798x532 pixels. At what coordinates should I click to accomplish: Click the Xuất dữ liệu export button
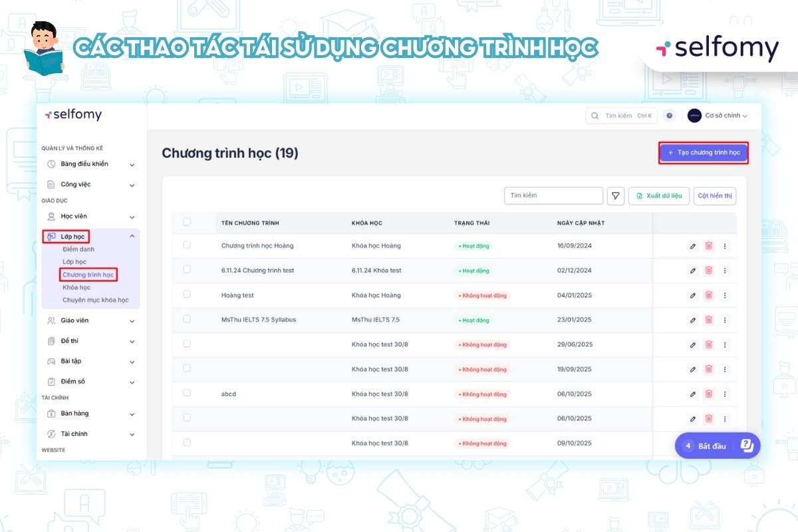[x=658, y=196]
